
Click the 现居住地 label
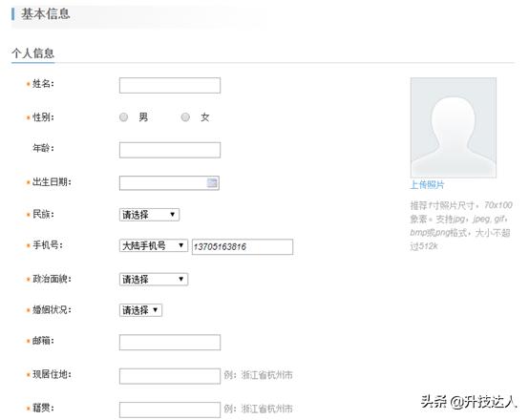point(52,374)
